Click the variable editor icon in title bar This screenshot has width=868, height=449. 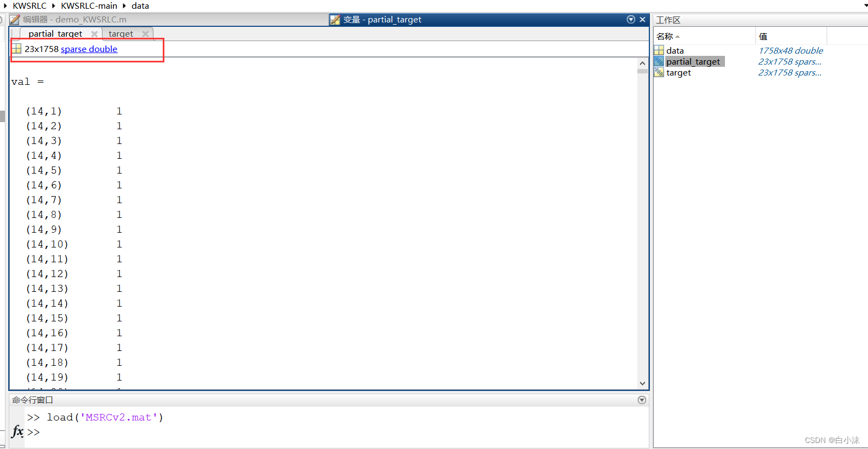tap(335, 20)
